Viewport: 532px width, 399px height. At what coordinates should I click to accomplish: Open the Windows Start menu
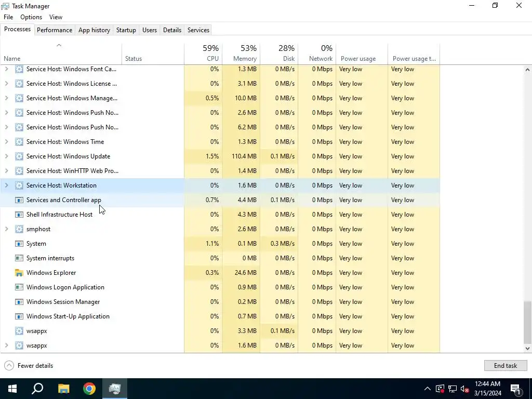point(12,389)
